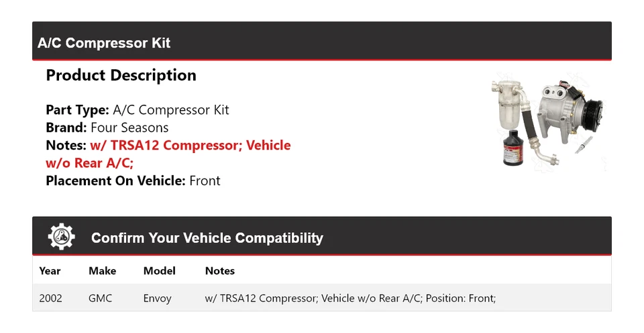The width and height of the screenshot is (644, 333).
Task: Click the Product Description heading
Action: 121,75
